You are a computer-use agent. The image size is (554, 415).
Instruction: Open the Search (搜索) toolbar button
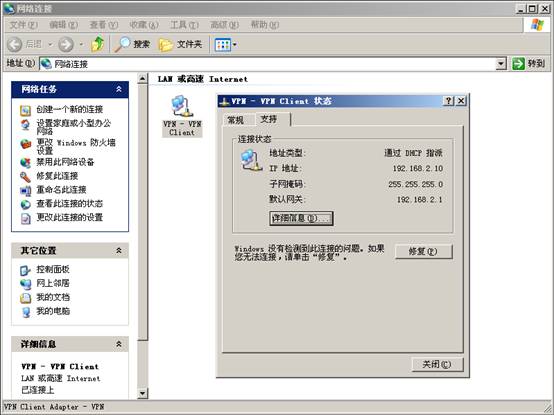(x=132, y=44)
